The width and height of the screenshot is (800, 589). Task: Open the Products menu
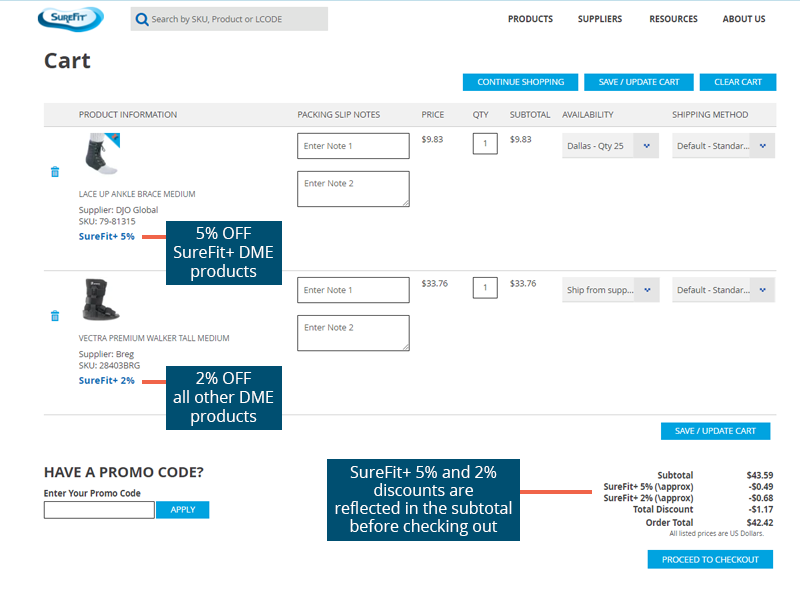pos(530,19)
